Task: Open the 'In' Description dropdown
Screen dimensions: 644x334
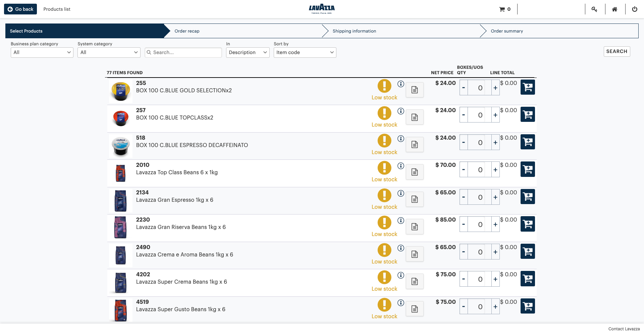Action: tap(248, 52)
